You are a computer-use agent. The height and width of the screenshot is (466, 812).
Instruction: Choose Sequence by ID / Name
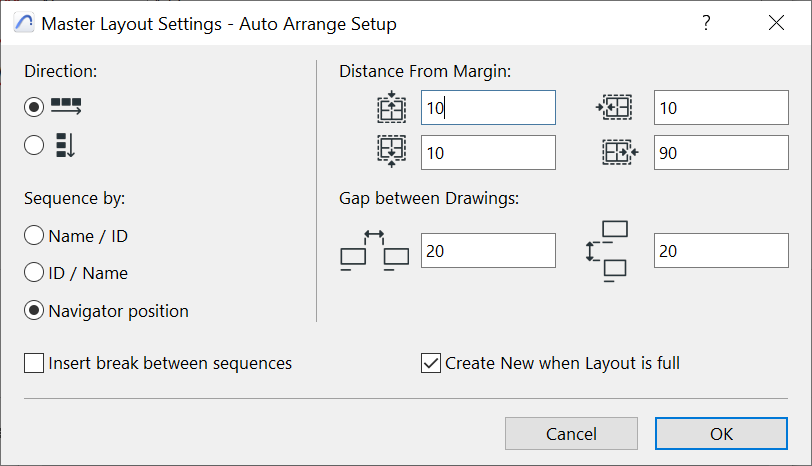[35, 273]
